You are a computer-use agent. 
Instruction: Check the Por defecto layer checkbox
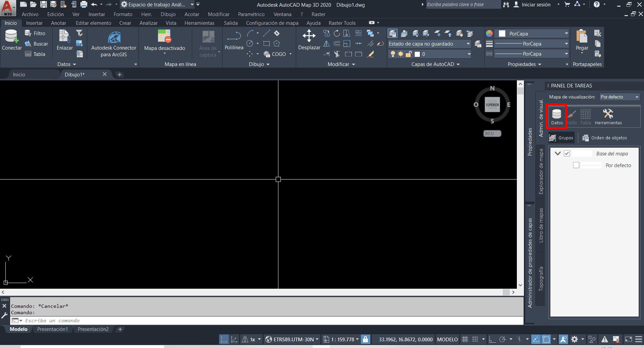[x=576, y=165]
